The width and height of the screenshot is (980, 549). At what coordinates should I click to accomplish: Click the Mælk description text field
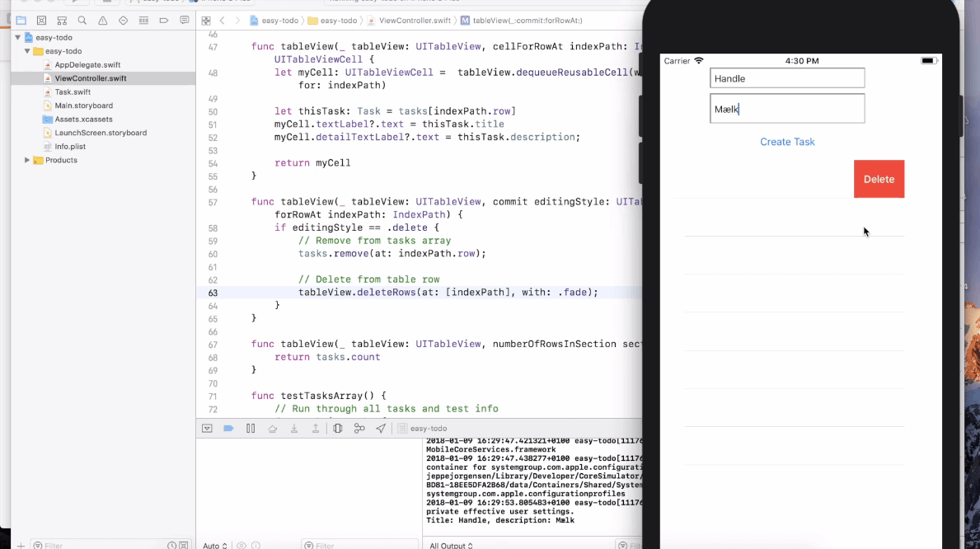pyautogui.click(x=787, y=109)
